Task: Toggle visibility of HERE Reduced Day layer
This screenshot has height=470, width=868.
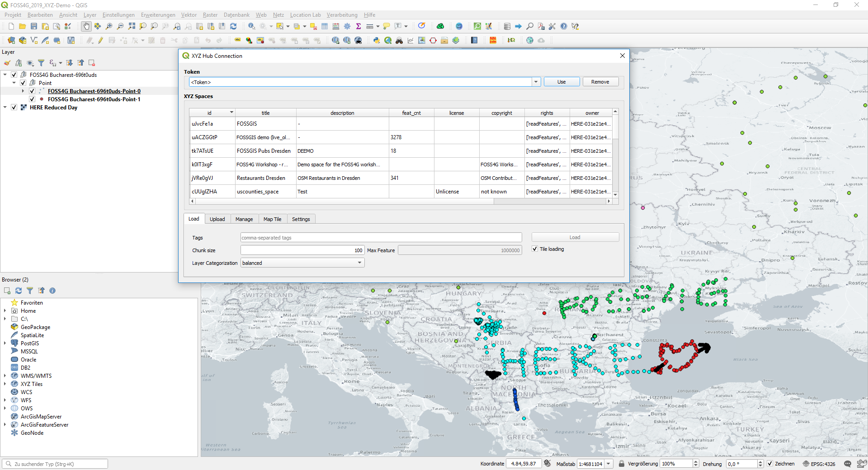Action: (x=14, y=107)
